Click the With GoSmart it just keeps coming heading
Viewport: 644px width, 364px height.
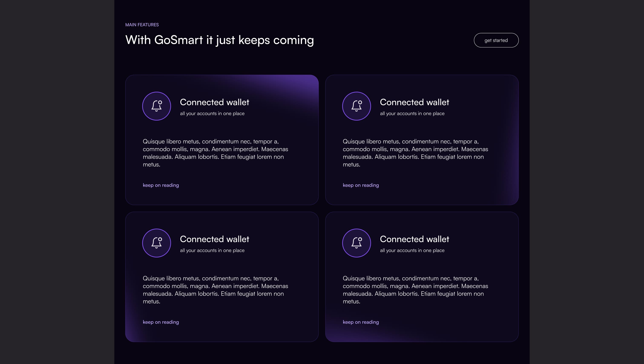(x=220, y=40)
